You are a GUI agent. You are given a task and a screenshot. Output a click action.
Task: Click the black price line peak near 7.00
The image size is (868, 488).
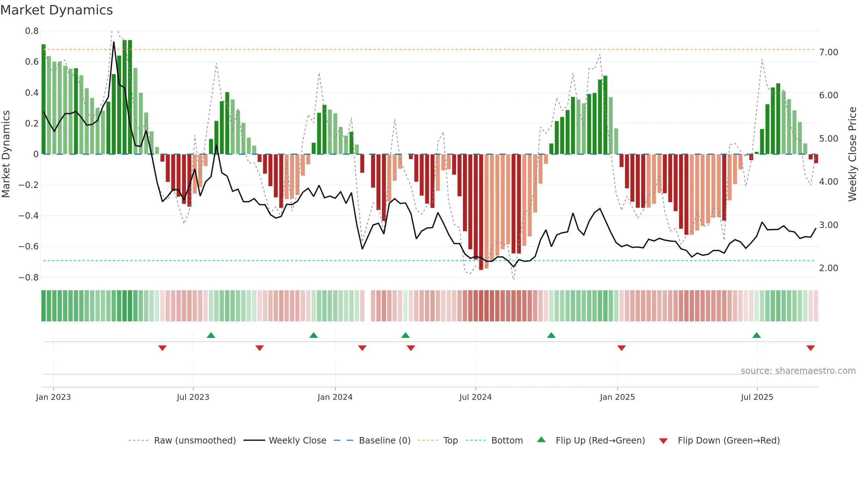point(114,42)
